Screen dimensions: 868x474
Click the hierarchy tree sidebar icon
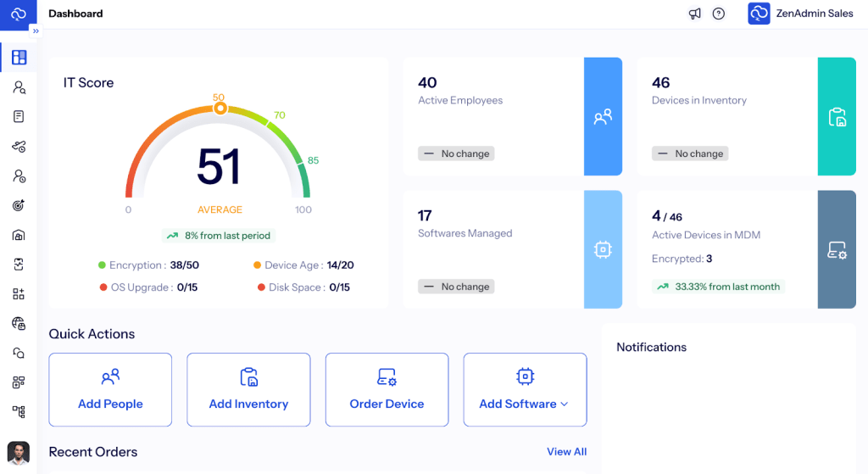pyautogui.click(x=19, y=411)
